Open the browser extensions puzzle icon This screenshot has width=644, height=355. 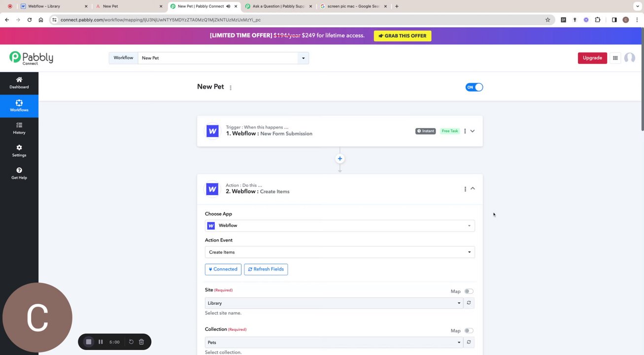pos(597,20)
